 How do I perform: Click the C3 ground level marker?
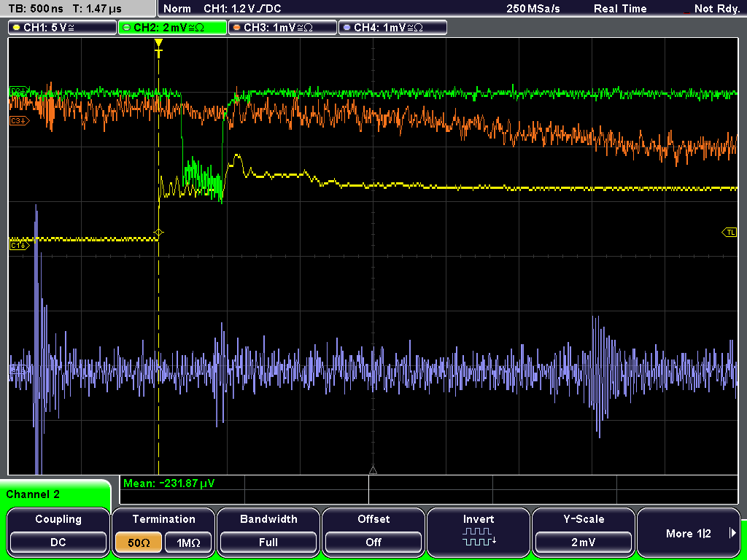click(19, 121)
